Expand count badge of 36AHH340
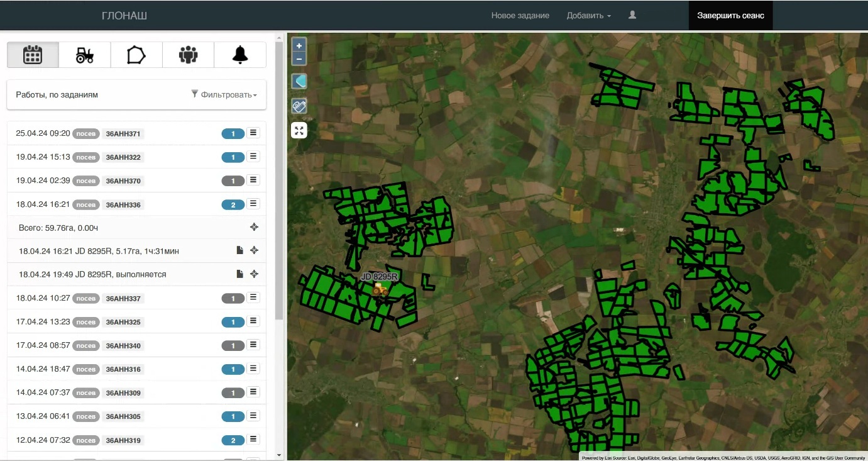The width and height of the screenshot is (868, 461). tap(233, 345)
